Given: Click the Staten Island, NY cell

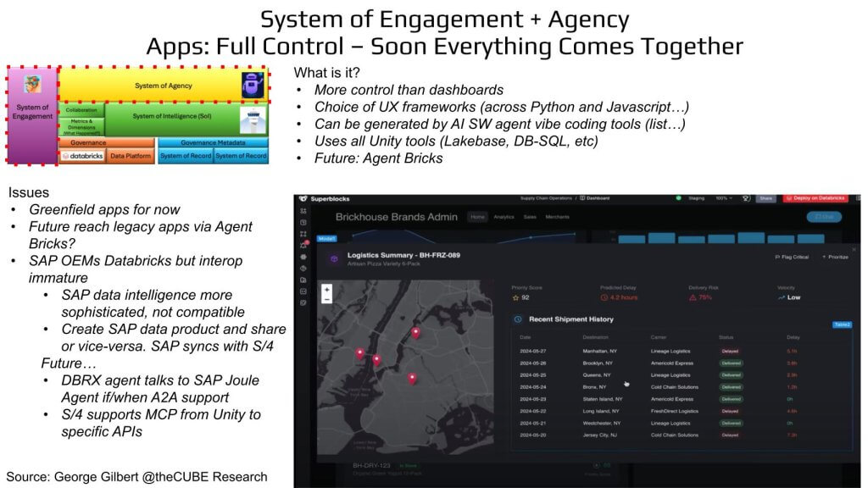Looking at the screenshot, I should [x=603, y=399].
